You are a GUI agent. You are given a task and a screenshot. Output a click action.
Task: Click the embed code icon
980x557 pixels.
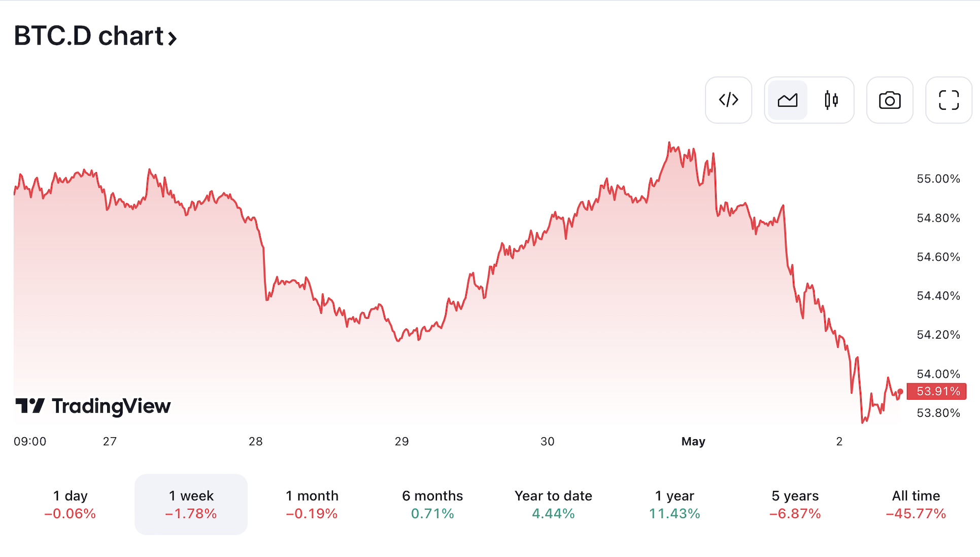728,100
